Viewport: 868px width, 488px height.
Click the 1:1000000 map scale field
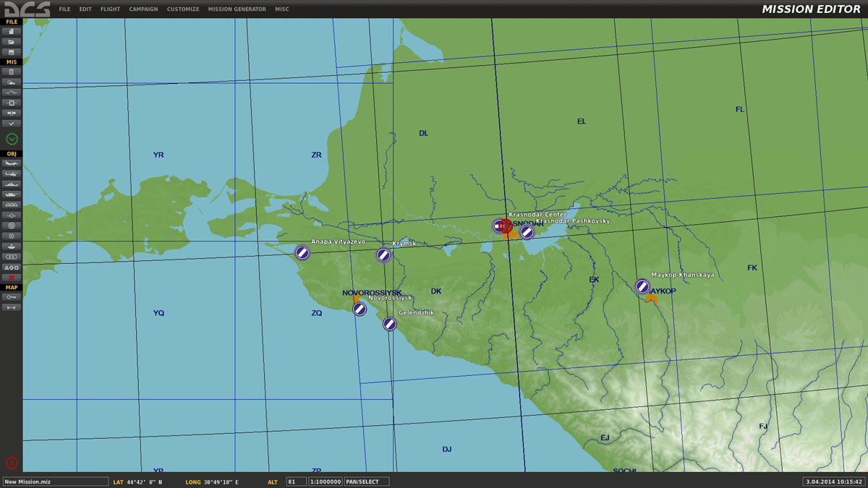(325, 481)
